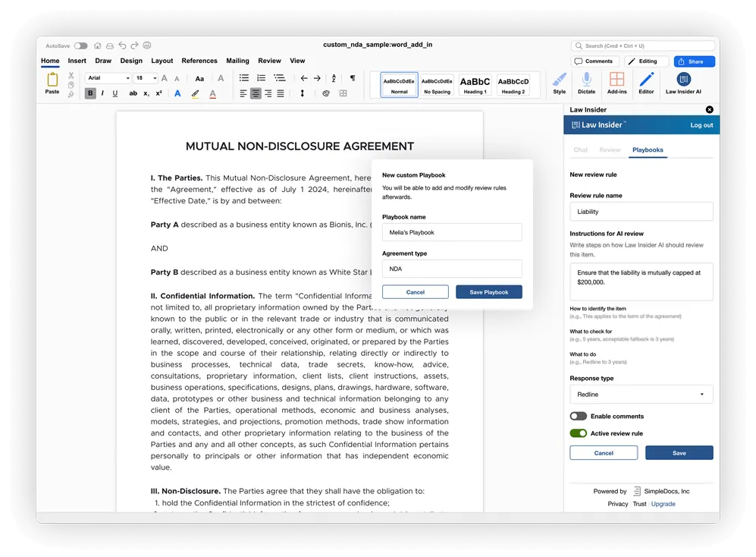The width and height of the screenshot is (756, 557).
Task: Open the Response type Redline dropdown
Action: [641, 395]
